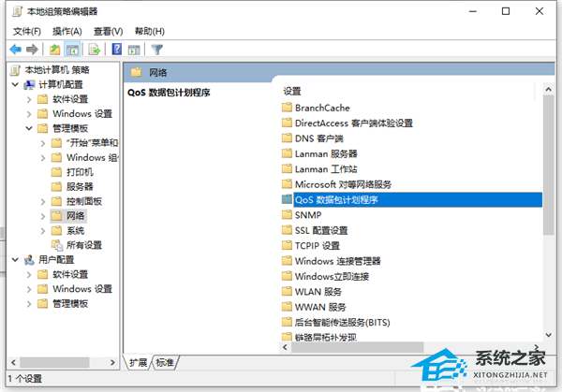Select Windows 设置 under 用户配置
Screen dimensions: 562x392
tap(82, 289)
